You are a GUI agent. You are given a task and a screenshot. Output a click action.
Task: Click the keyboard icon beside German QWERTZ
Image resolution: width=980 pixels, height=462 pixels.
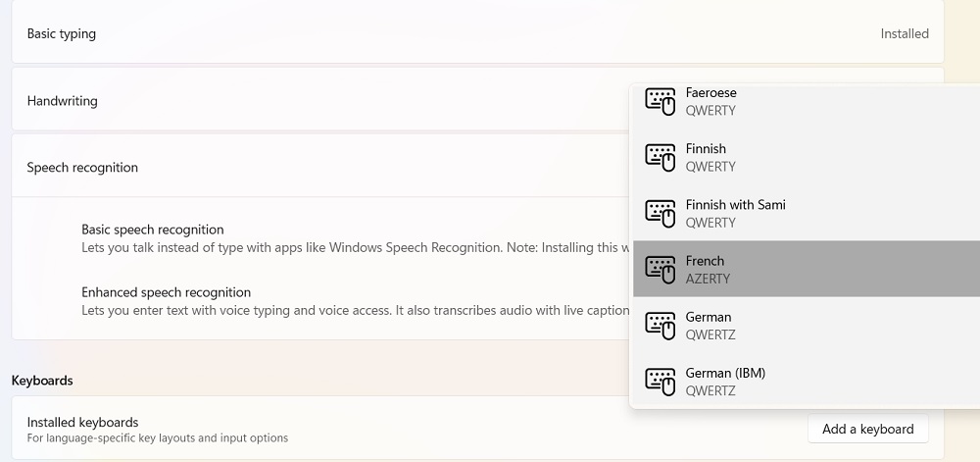661,325
